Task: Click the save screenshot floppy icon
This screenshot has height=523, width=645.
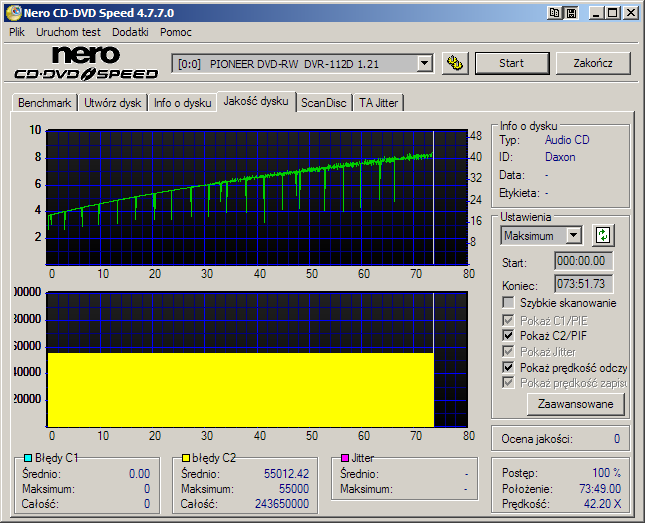Action: click(571, 13)
